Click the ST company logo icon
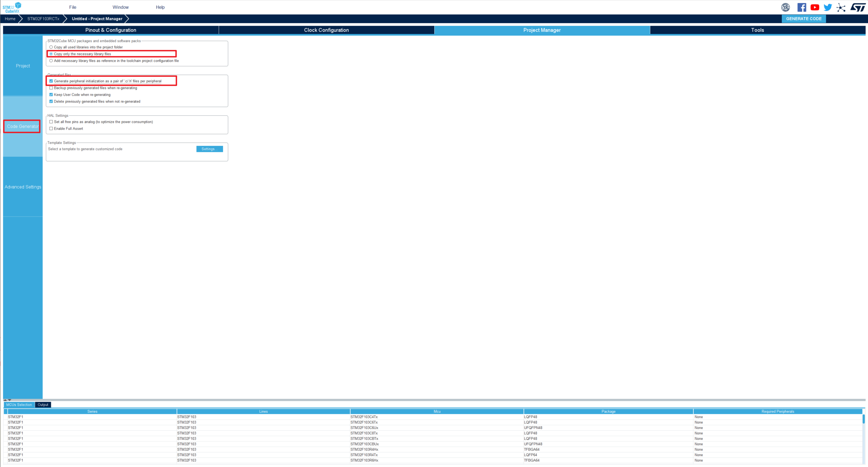The width and height of the screenshot is (868, 467). point(857,7)
